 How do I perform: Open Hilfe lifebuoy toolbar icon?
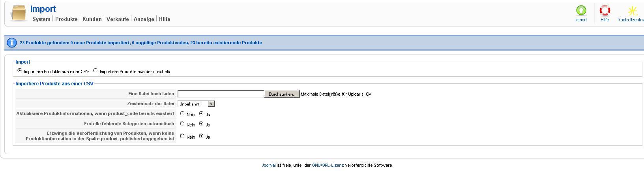pos(605,11)
